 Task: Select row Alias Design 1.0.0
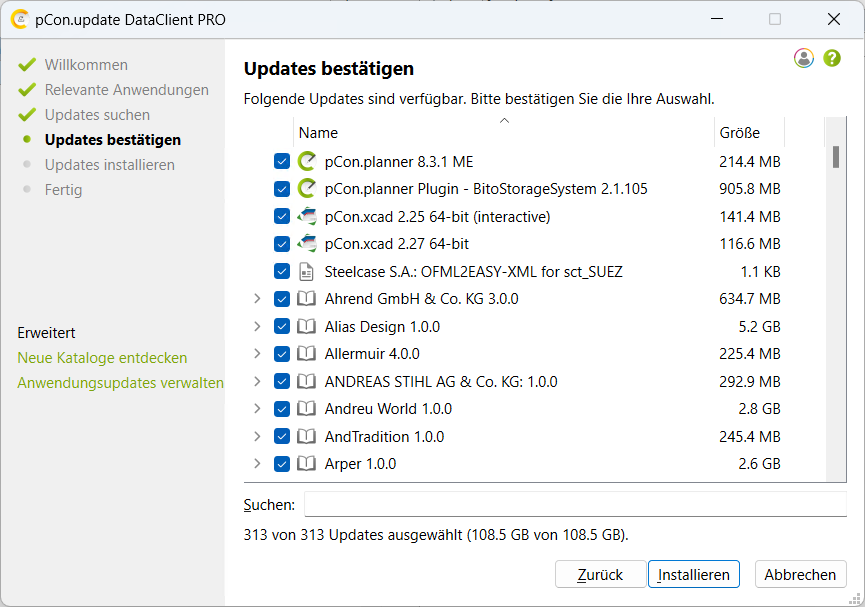point(535,326)
